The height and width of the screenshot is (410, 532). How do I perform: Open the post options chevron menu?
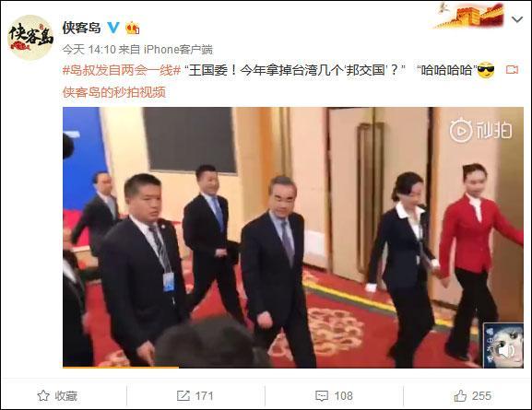point(517,20)
